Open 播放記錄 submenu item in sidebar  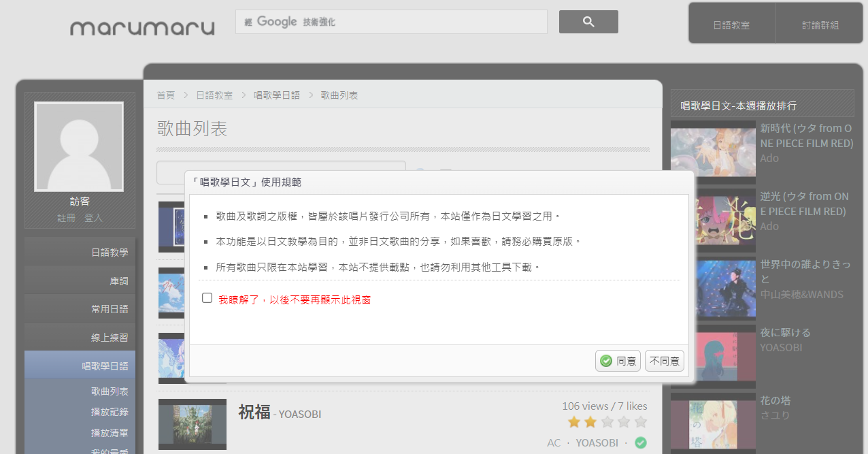coord(110,412)
